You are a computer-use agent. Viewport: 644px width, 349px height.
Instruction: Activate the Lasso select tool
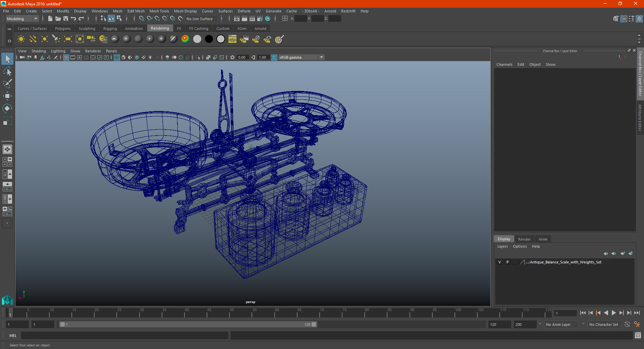7,71
